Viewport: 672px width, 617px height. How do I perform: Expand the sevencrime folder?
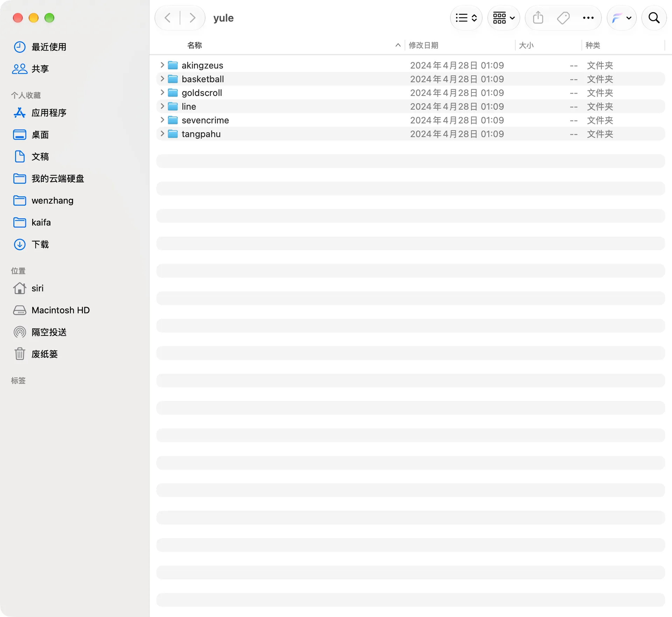[162, 120]
